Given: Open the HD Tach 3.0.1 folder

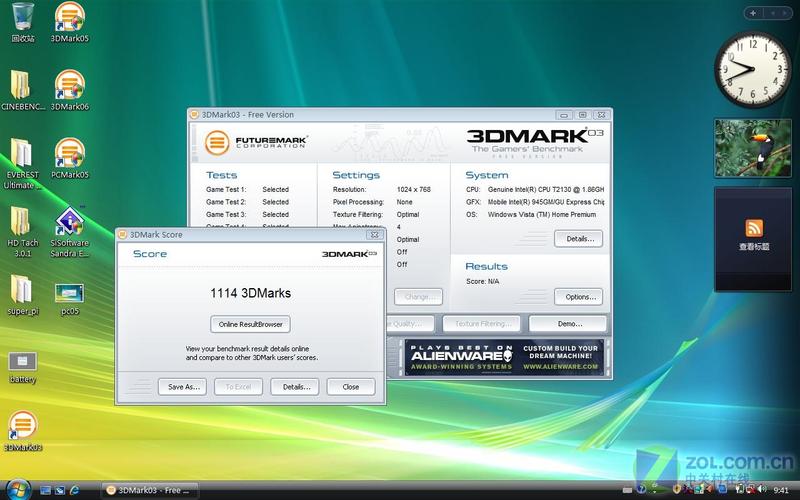Looking at the screenshot, I should [x=22, y=232].
